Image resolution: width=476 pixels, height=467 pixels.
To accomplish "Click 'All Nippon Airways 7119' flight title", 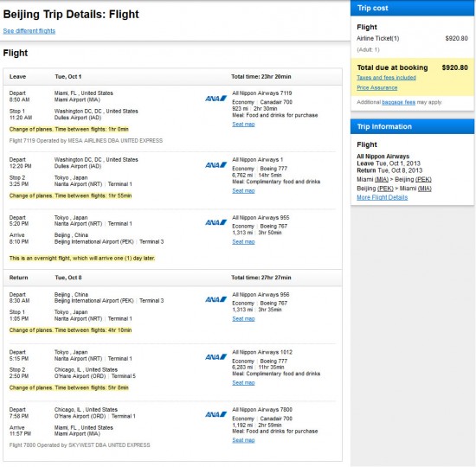I will tap(262, 93).
